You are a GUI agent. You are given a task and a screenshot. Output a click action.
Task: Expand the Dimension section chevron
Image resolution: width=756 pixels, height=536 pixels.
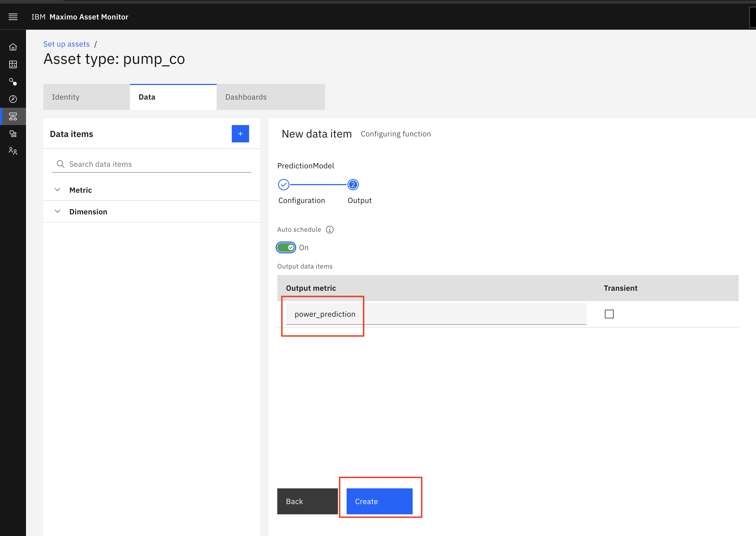coord(57,212)
